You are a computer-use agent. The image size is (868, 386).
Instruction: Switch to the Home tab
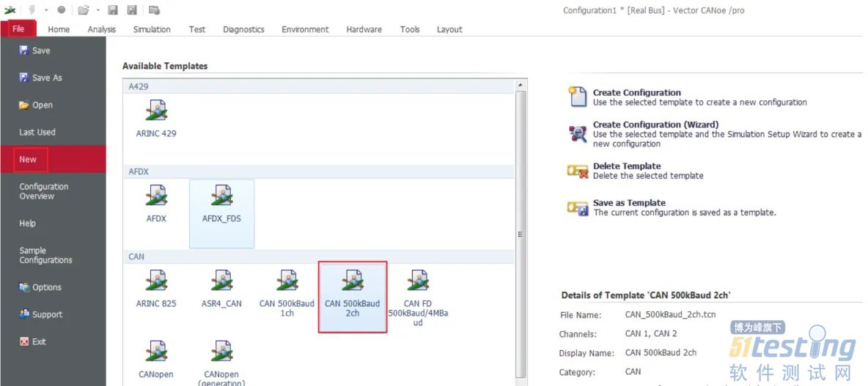tap(59, 29)
